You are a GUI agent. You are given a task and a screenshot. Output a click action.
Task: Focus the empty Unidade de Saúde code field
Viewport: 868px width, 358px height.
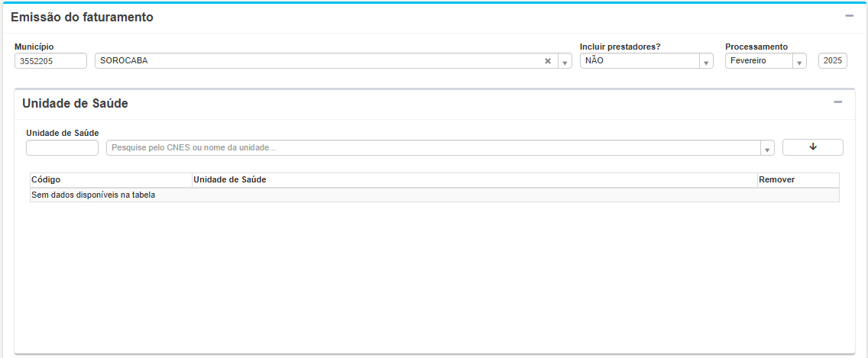[x=62, y=147]
